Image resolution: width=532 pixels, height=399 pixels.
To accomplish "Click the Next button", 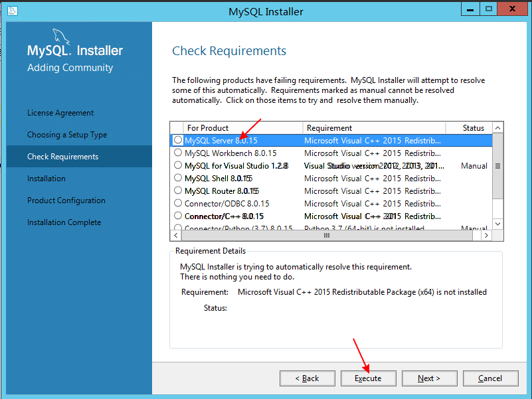I will [430, 378].
